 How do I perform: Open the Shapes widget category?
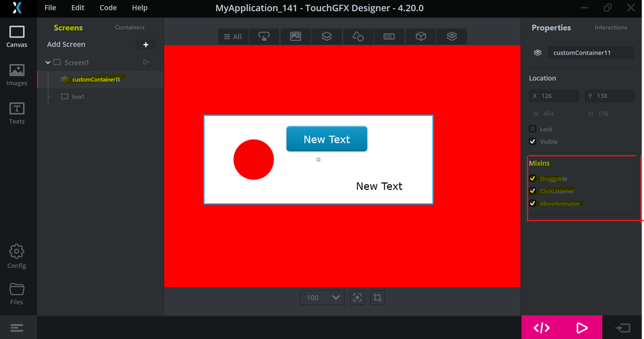point(358,37)
